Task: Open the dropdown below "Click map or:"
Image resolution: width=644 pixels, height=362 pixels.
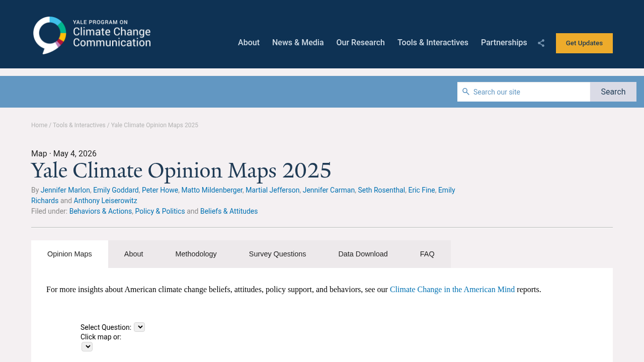Action: 87,347
